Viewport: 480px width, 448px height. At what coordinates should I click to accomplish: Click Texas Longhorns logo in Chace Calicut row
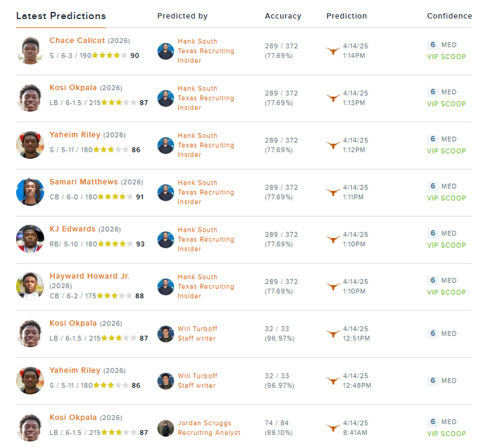pos(333,51)
